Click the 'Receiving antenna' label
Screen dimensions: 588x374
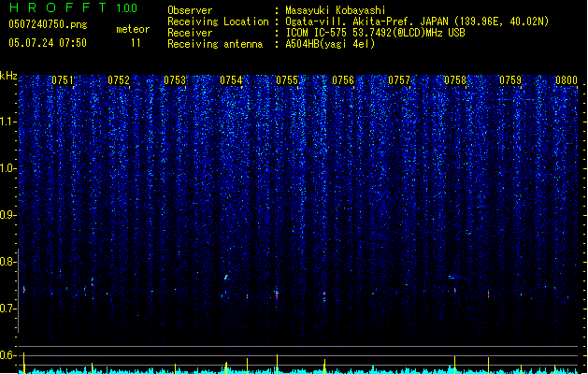pyautogui.click(x=215, y=44)
